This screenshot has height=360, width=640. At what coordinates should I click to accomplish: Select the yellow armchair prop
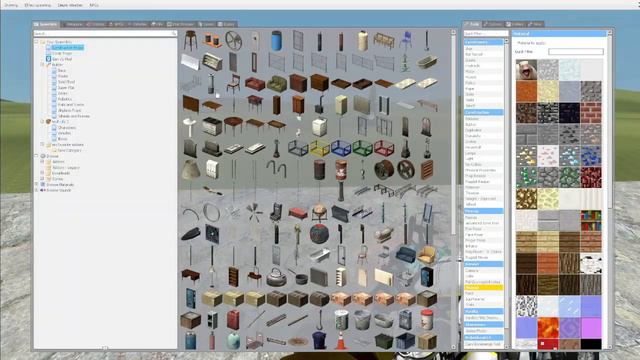427,256
